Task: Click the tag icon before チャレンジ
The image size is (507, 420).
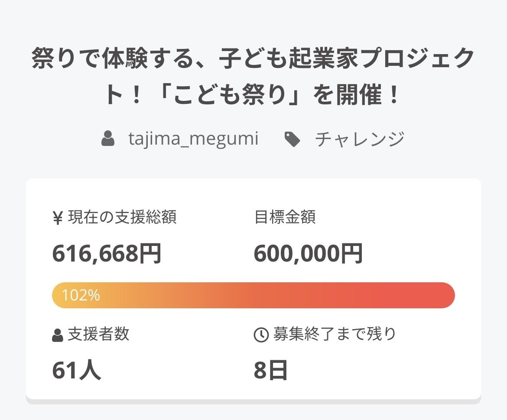Action: pyautogui.click(x=292, y=139)
